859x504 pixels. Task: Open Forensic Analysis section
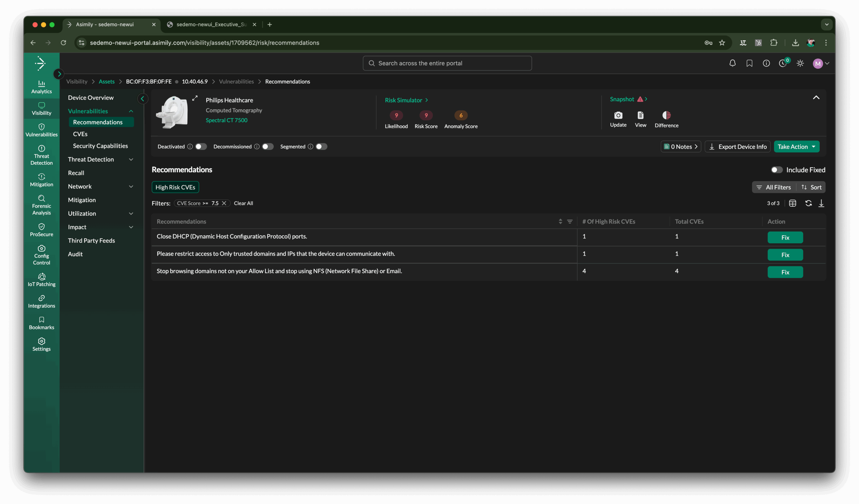pyautogui.click(x=41, y=205)
